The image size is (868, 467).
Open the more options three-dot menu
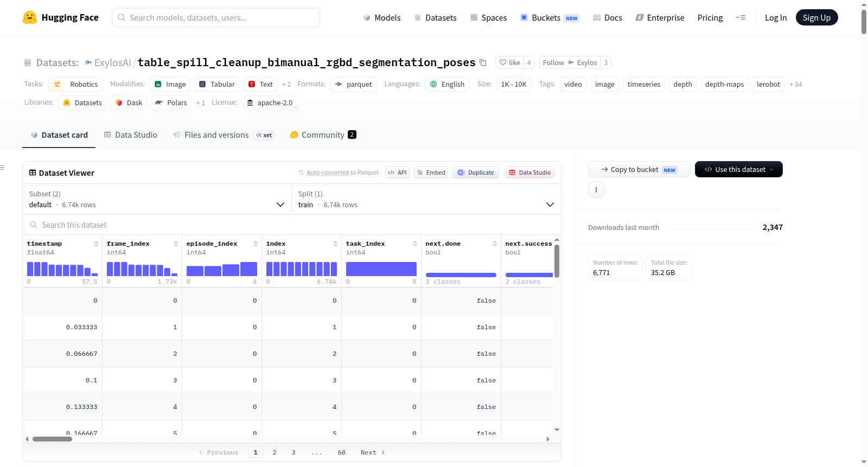(x=596, y=190)
